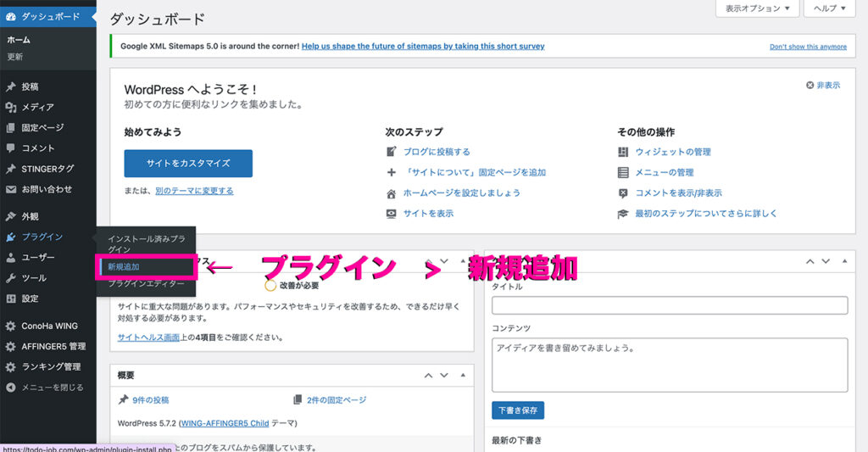Viewport: 868px width, 452px height.
Task: Click the paintbrush icon beside 外観
Action: tap(10, 216)
